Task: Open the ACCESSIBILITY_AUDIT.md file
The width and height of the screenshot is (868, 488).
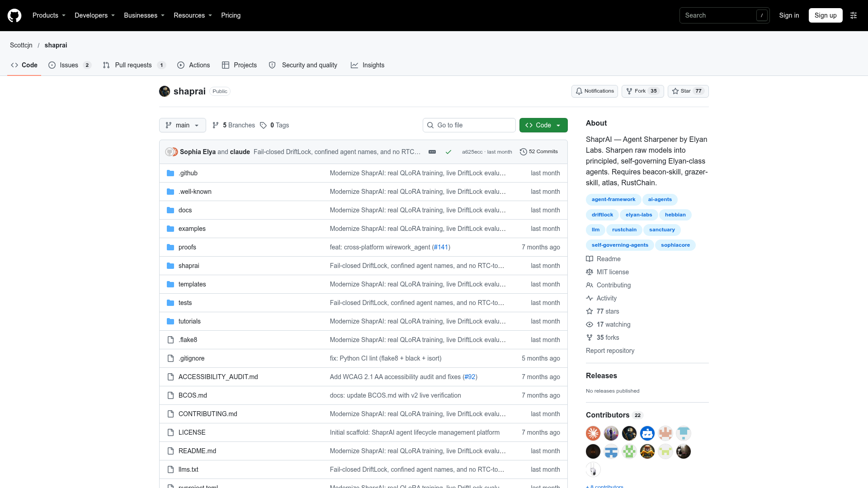Action: [x=218, y=377]
